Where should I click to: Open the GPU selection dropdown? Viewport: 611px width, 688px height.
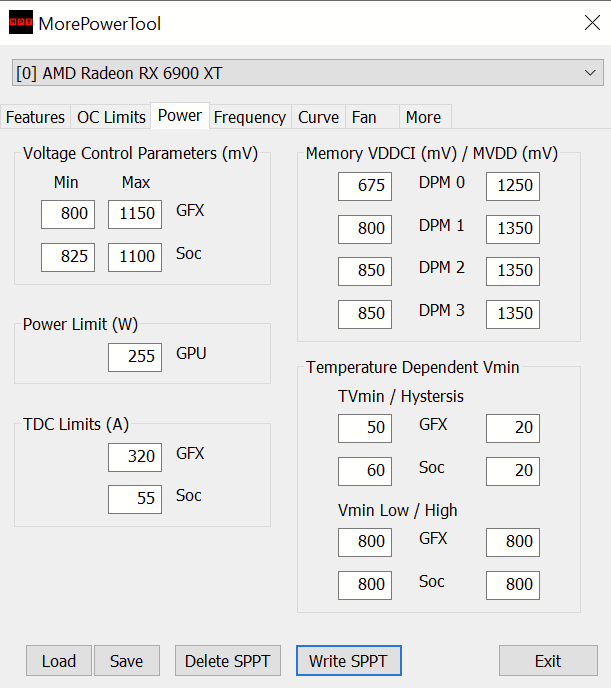point(307,73)
